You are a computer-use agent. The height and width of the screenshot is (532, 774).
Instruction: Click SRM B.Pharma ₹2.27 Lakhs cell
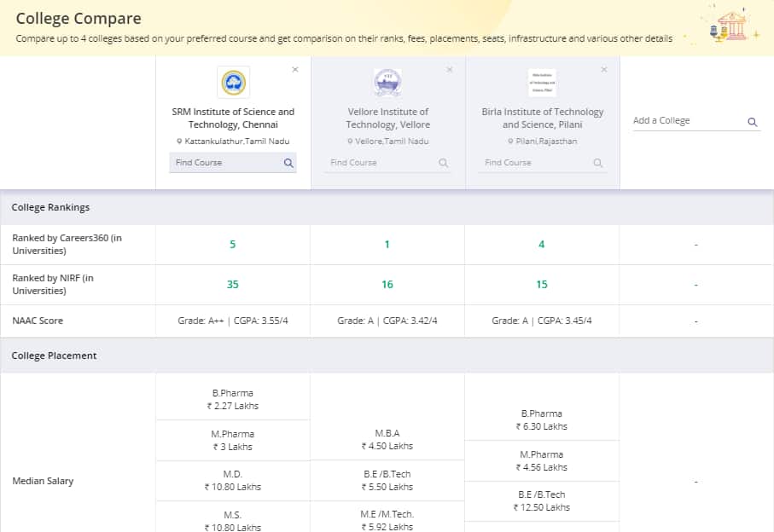coord(232,400)
